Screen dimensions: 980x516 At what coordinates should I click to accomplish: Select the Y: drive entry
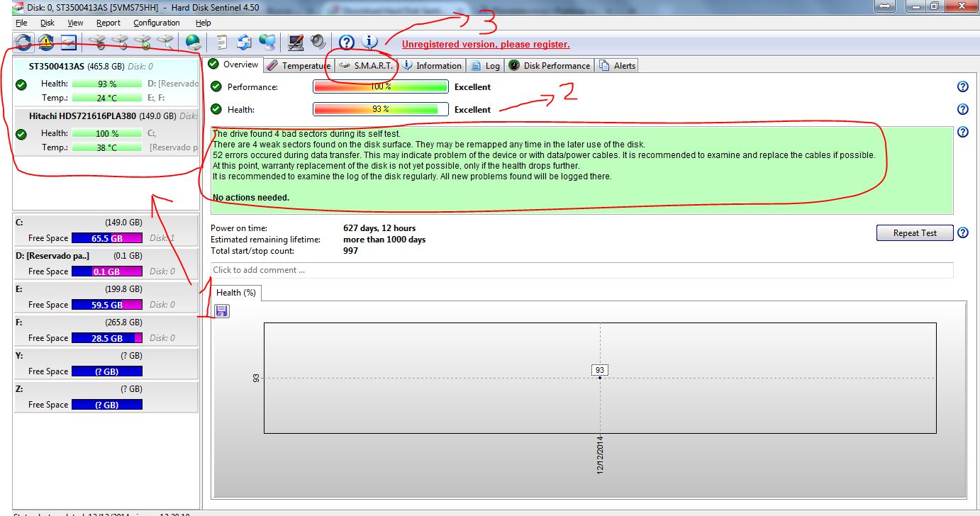pyautogui.click(x=106, y=364)
